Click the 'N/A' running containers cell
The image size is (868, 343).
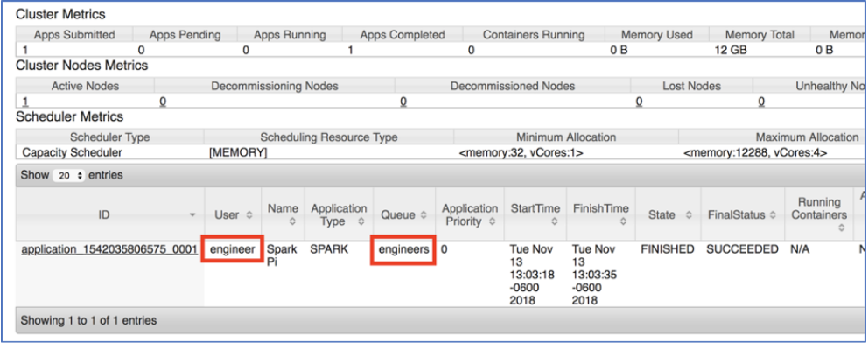(800, 249)
